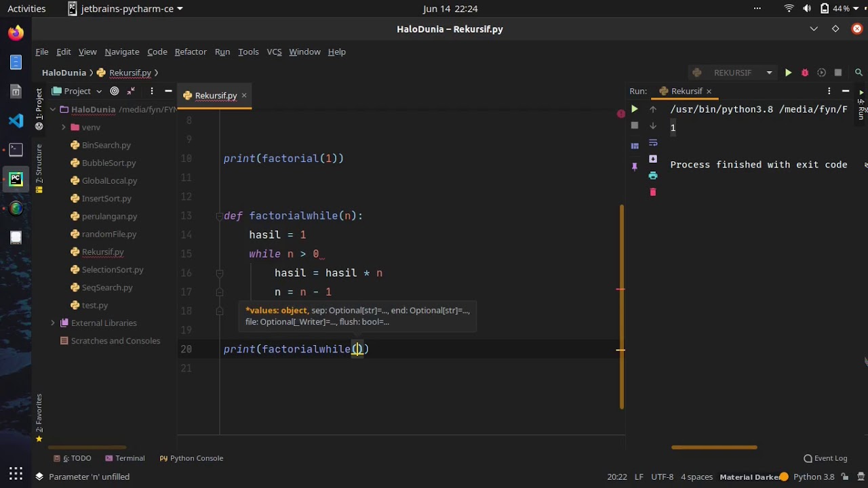Select the locate opened file target icon
This screenshot has height=488, width=868.
pos(115,91)
